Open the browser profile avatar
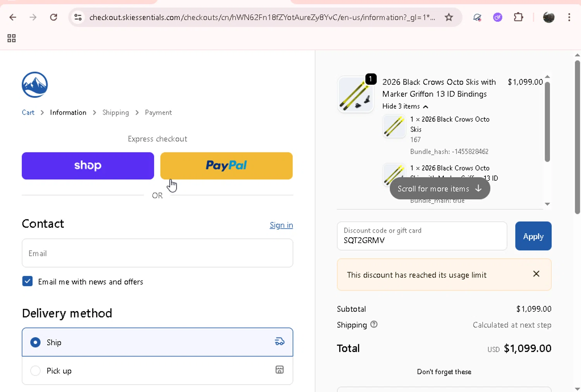Viewport: 581px width, 392px height. click(x=548, y=17)
